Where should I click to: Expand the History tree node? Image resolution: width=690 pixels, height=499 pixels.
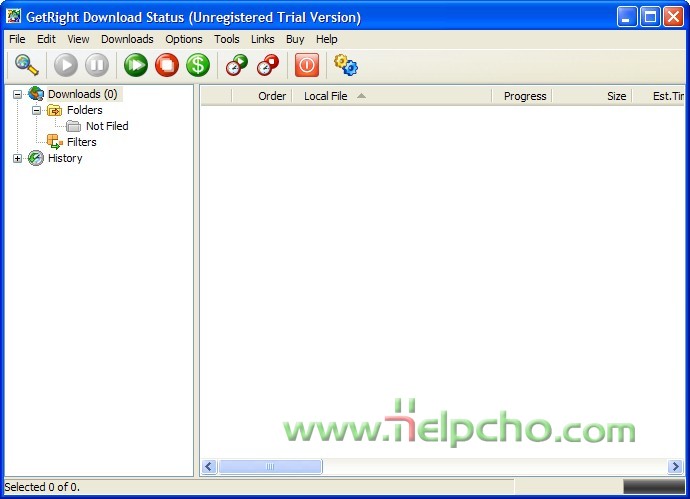pos(17,158)
